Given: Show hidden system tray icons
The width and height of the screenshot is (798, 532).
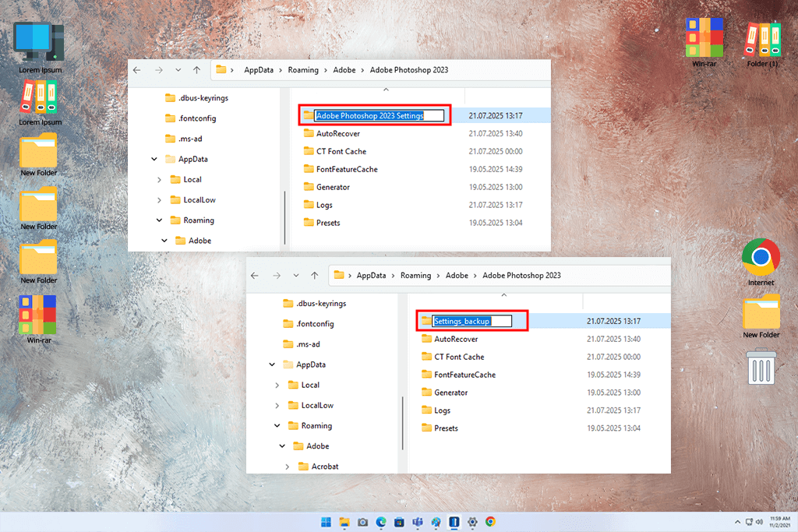Looking at the screenshot, I should [737, 522].
